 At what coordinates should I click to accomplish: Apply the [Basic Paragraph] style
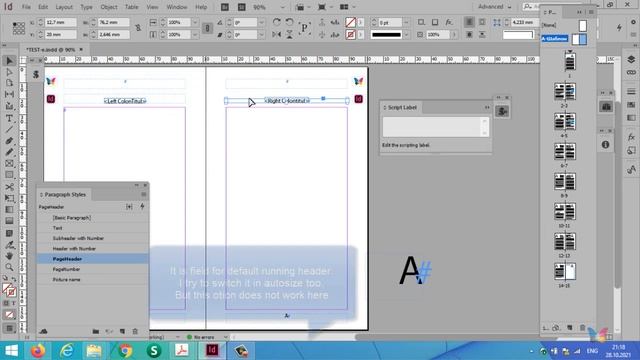93,218
